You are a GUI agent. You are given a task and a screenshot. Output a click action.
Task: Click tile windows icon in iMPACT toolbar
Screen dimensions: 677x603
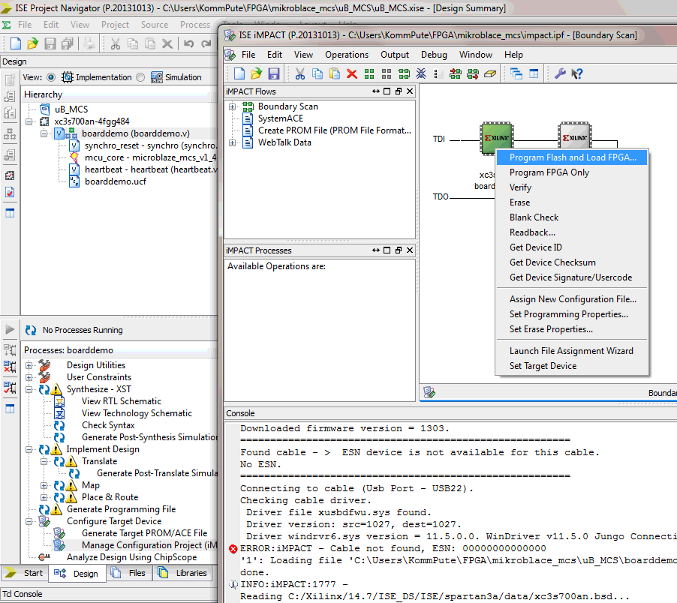click(x=534, y=74)
